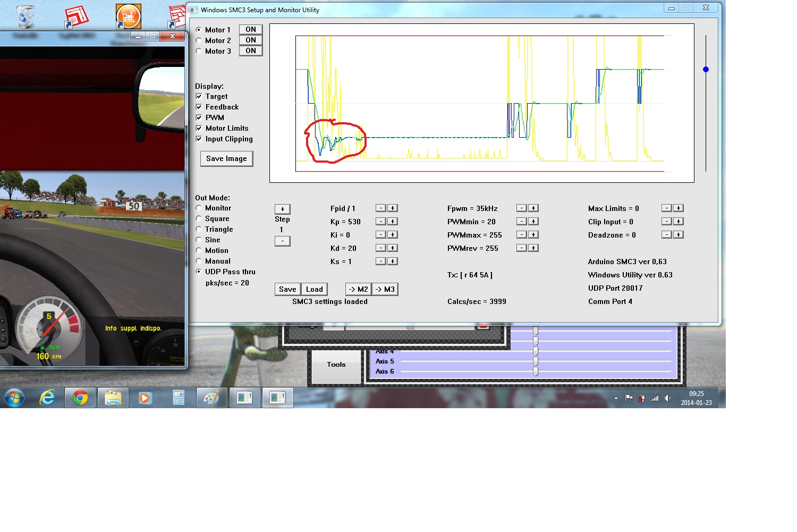
Task: Increase Fpid value
Action: (392, 208)
